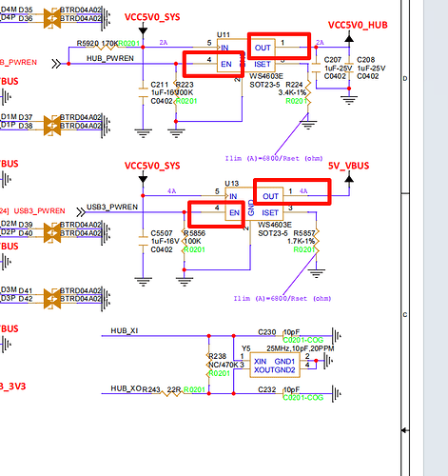Screen dimensions: 448x476
Task: Select the R238 NC/470K resistor
Action: coord(208,365)
